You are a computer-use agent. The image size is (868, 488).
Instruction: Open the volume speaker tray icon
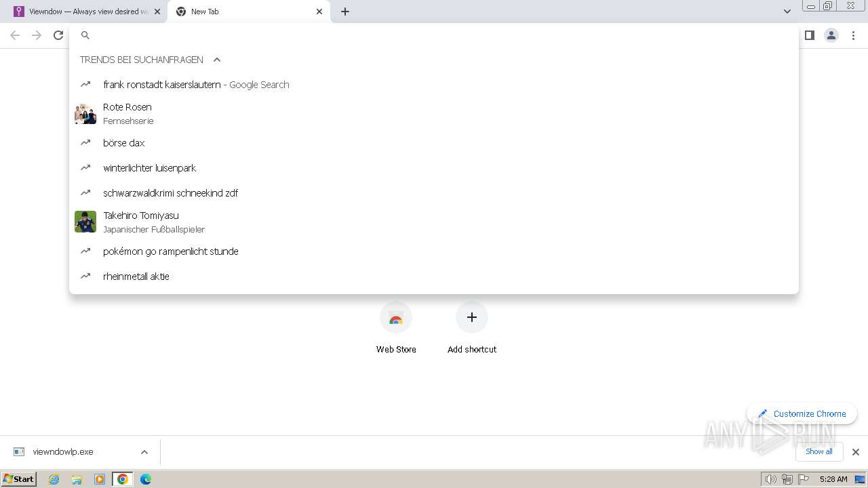pos(770,479)
